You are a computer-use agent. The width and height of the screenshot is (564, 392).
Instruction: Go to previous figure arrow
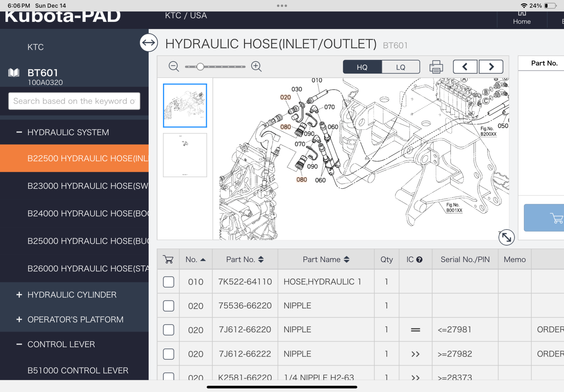tap(465, 67)
